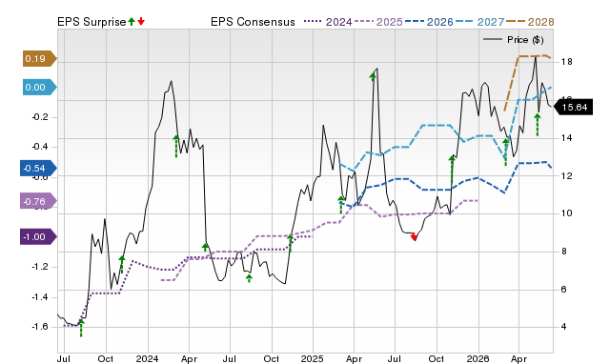Click the red down arrow in the EPS Surprise legend

point(141,21)
